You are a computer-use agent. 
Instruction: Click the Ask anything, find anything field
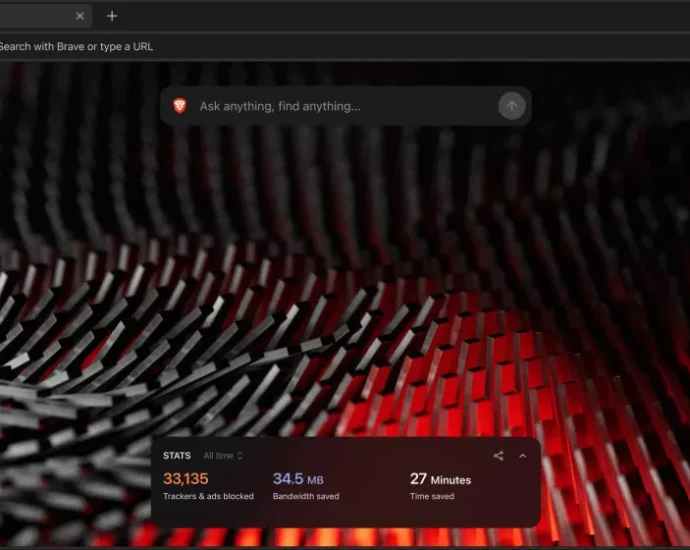click(x=345, y=106)
